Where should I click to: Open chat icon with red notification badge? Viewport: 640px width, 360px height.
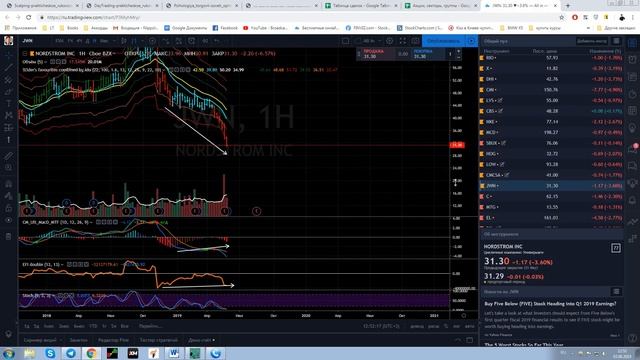[632, 148]
